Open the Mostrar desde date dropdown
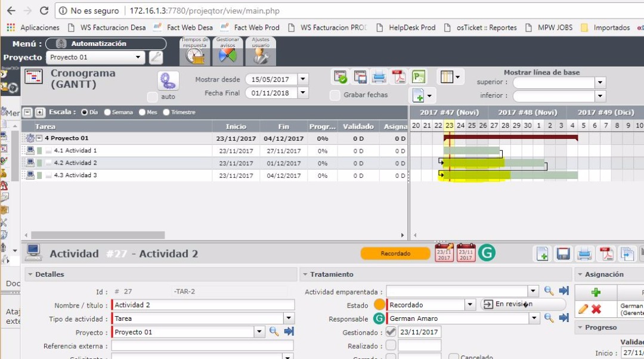Image resolution: width=644 pixels, height=359 pixels. coord(303,79)
